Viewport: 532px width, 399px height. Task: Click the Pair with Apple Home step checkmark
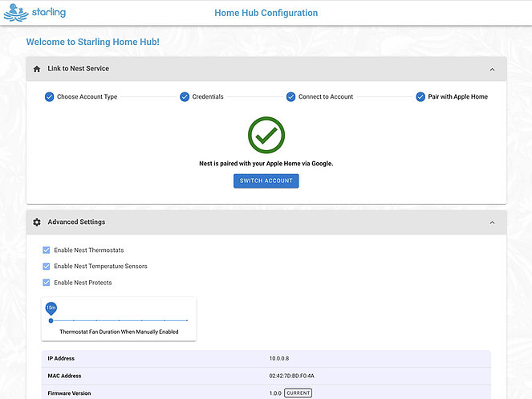(420, 97)
